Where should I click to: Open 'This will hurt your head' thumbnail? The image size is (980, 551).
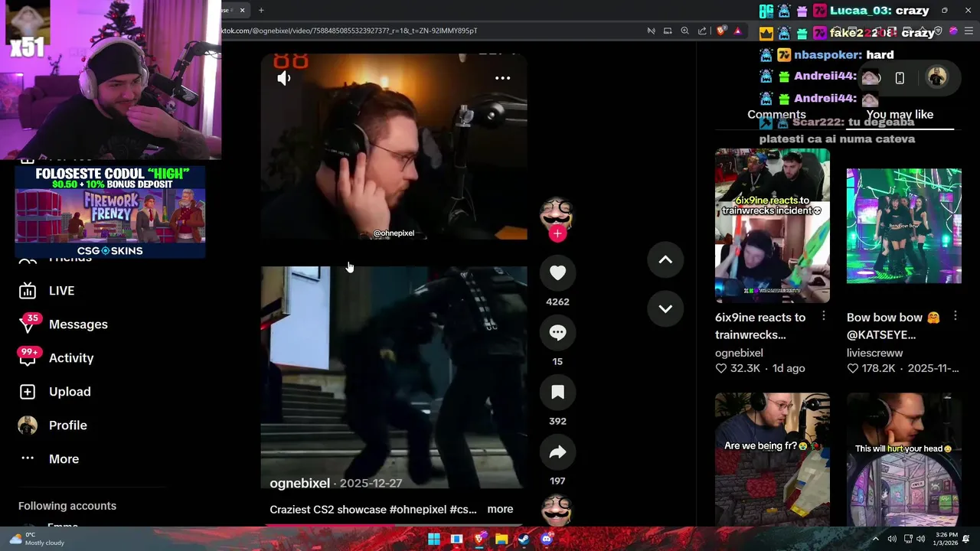click(903, 459)
